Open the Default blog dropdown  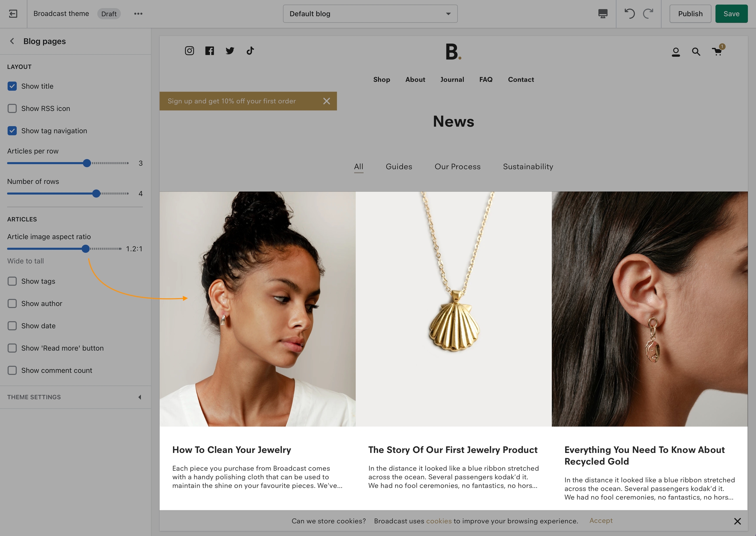point(370,13)
